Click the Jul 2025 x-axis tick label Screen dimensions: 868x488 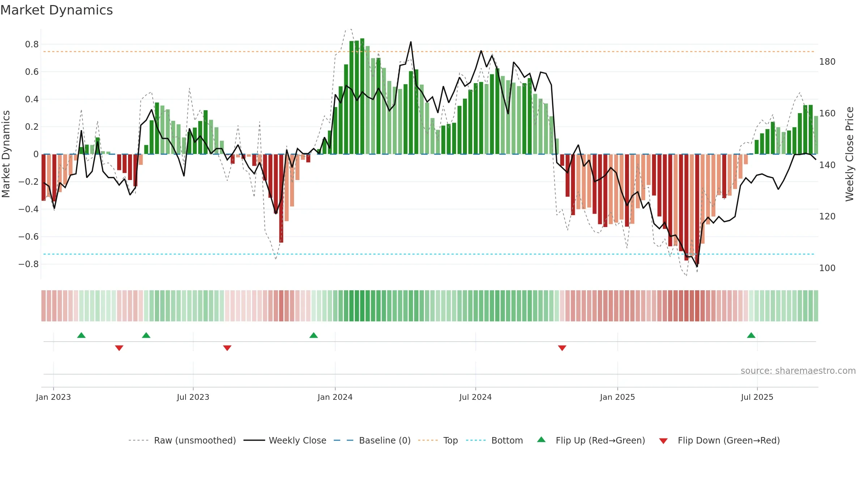pyautogui.click(x=757, y=397)
